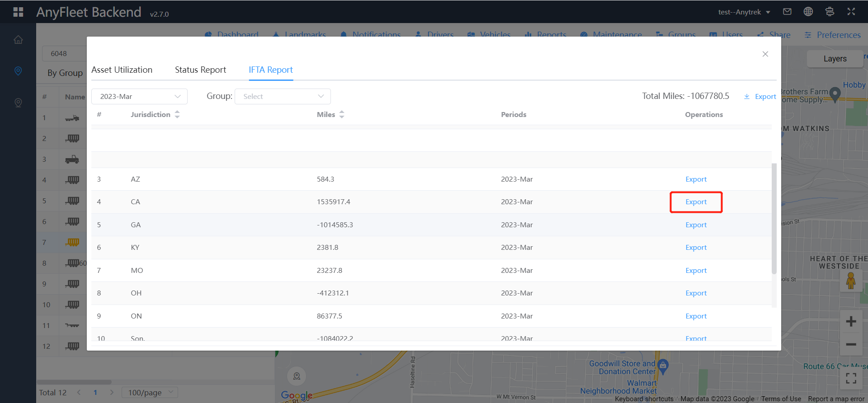Sort table by Jurisdiction column
The width and height of the screenshot is (868, 403).
point(177,115)
